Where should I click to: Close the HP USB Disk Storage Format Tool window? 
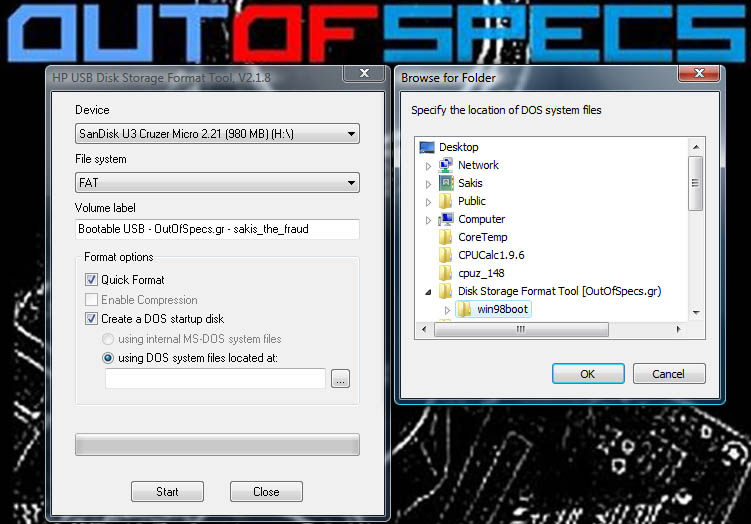(x=364, y=73)
